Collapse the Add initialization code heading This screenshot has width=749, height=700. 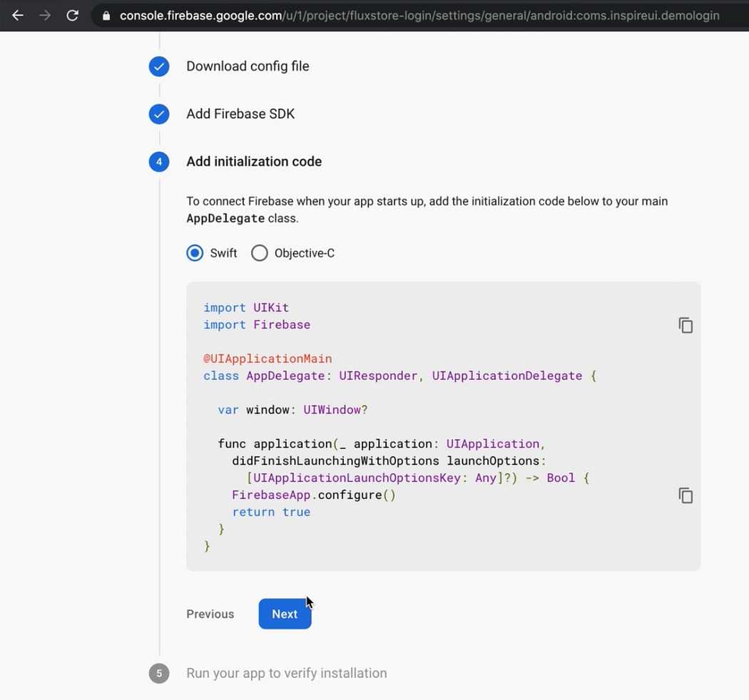254,162
